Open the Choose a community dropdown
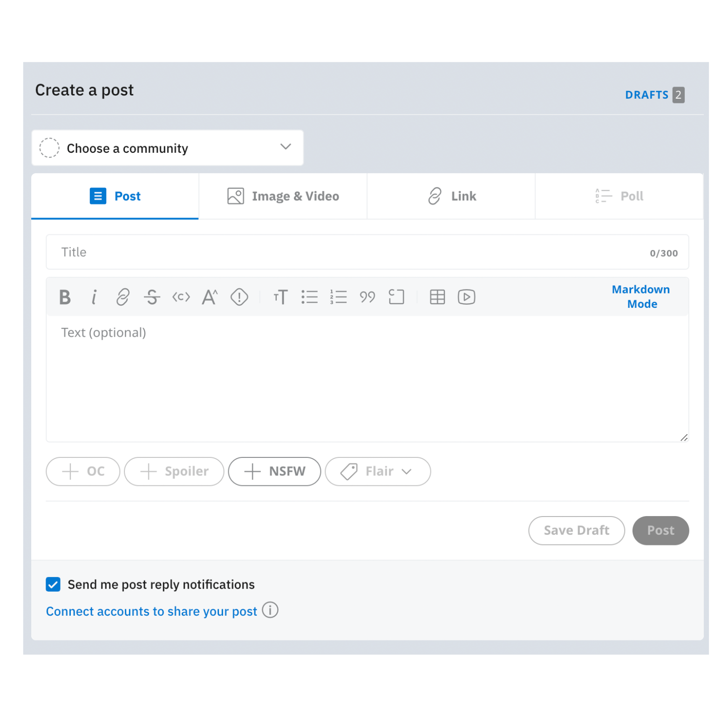728x728 pixels. tap(167, 148)
